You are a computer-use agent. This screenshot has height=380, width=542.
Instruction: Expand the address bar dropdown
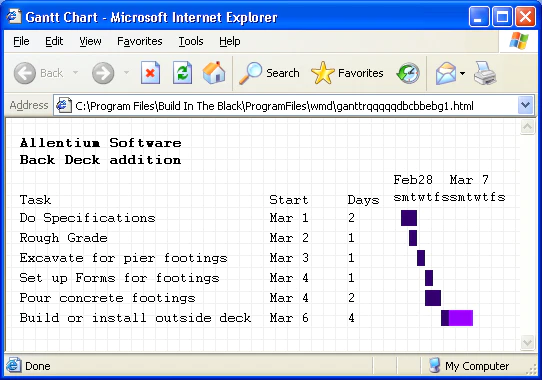526,105
